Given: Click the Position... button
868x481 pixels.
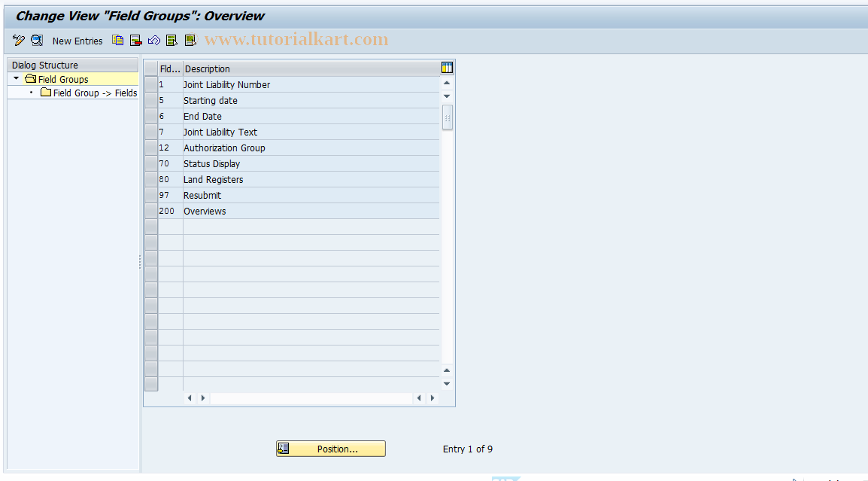Looking at the screenshot, I should 331,449.
